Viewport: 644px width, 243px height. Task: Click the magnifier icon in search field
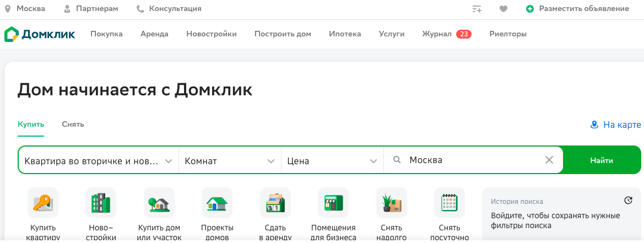pos(397,160)
